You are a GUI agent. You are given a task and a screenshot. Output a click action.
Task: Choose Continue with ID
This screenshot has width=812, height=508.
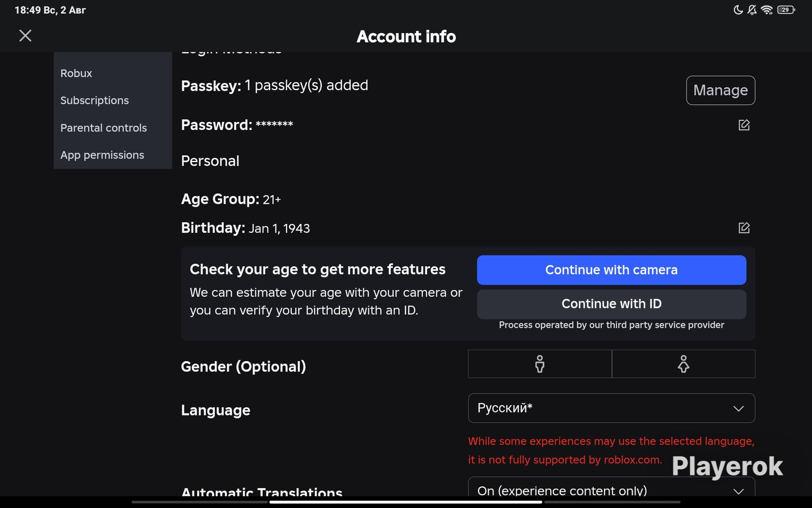pyautogui.click(x=612, y=304)
